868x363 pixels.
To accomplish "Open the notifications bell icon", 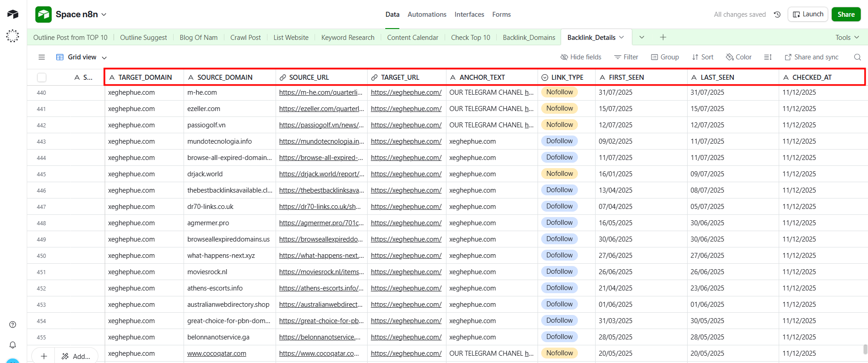I will pos(13,345).
